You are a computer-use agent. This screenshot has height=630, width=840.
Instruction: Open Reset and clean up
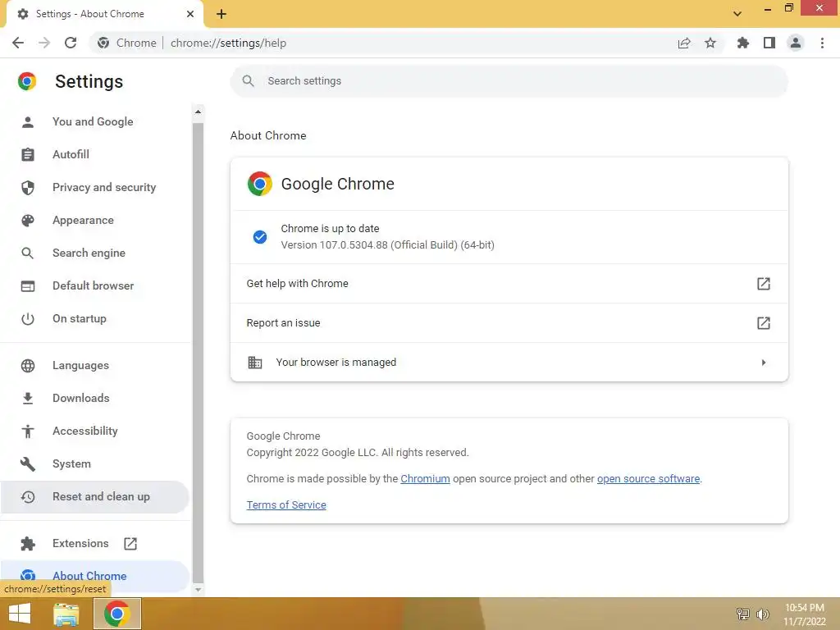tap(94, 496)
